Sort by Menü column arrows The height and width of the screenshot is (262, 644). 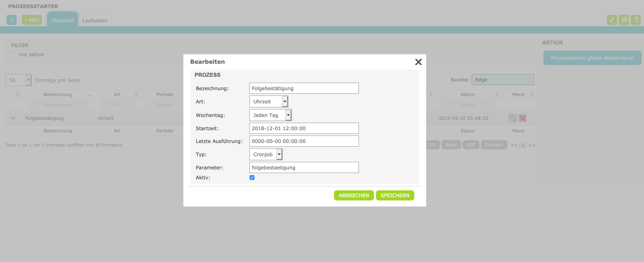[532, 94]
